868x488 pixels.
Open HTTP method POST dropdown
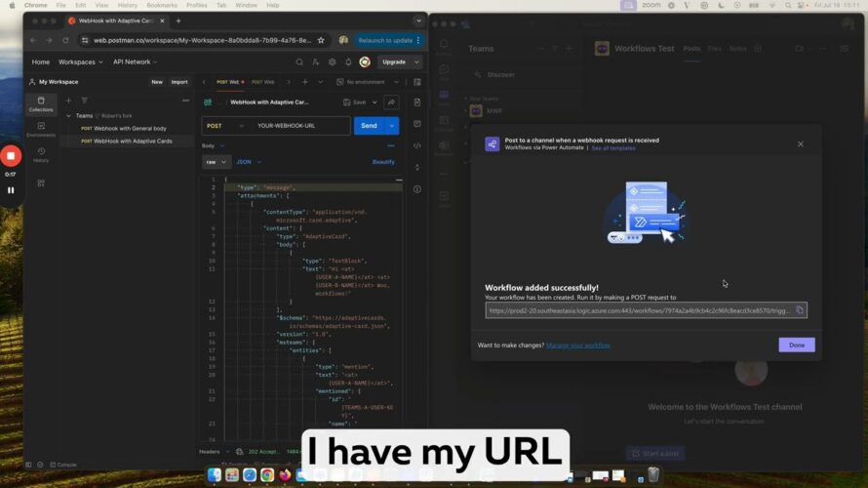point(223,126)
